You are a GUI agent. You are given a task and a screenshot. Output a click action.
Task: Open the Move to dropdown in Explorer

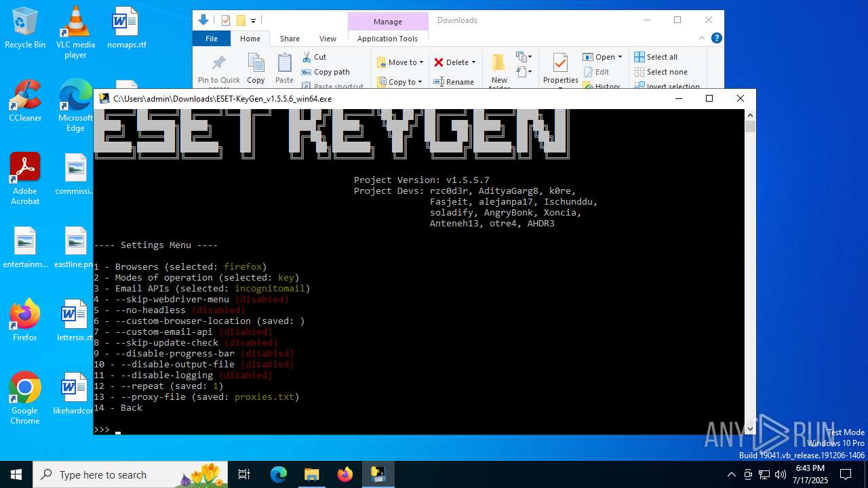pos(400,62)
